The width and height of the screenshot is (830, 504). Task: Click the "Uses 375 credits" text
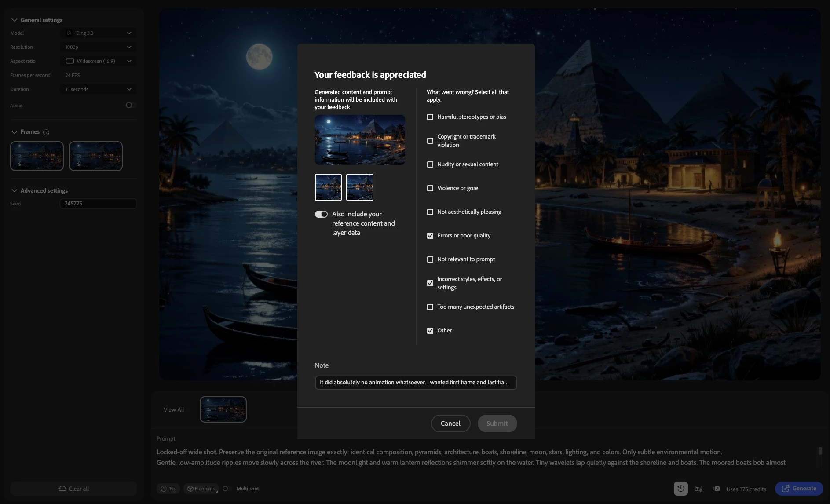pos(746,489)
